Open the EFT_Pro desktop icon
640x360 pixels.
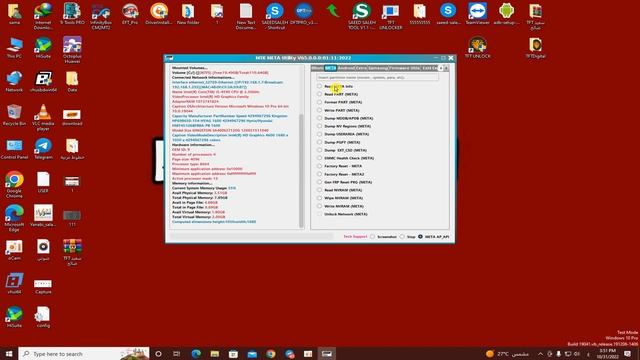130,14
